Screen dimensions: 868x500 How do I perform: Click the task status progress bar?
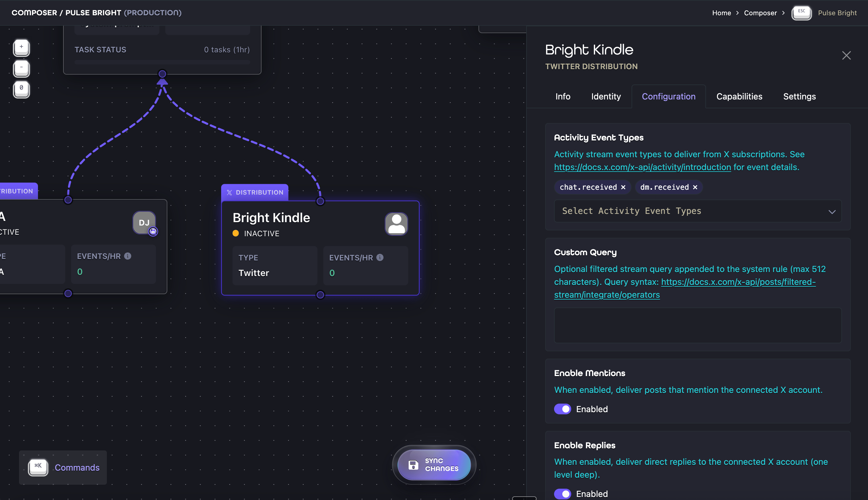(162, 62)
